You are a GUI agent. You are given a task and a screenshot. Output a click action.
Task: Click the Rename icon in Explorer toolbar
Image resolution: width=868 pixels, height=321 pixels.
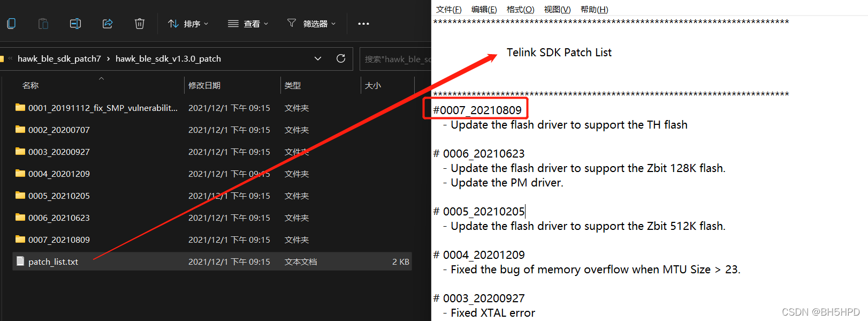(x=75, y=24)
